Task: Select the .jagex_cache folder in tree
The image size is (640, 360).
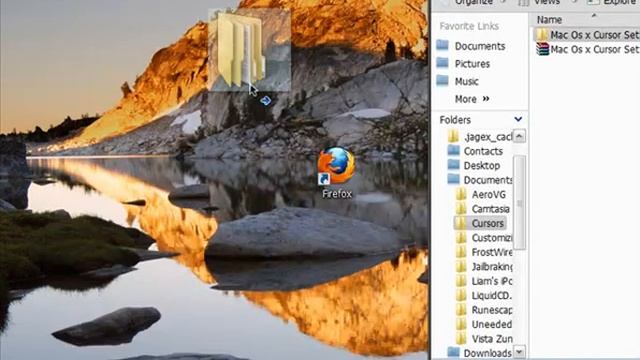Action: pyautogui.click(x=480, y=137)
